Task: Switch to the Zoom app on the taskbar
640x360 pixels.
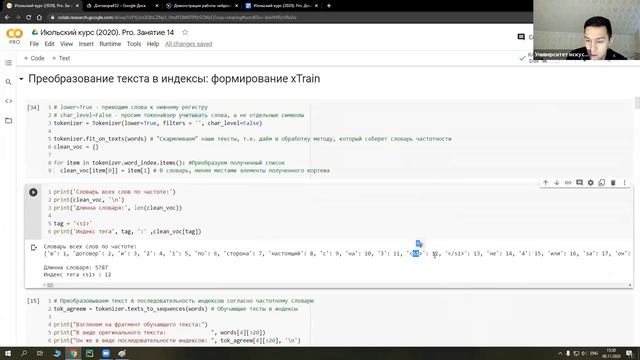Action: 106,353
